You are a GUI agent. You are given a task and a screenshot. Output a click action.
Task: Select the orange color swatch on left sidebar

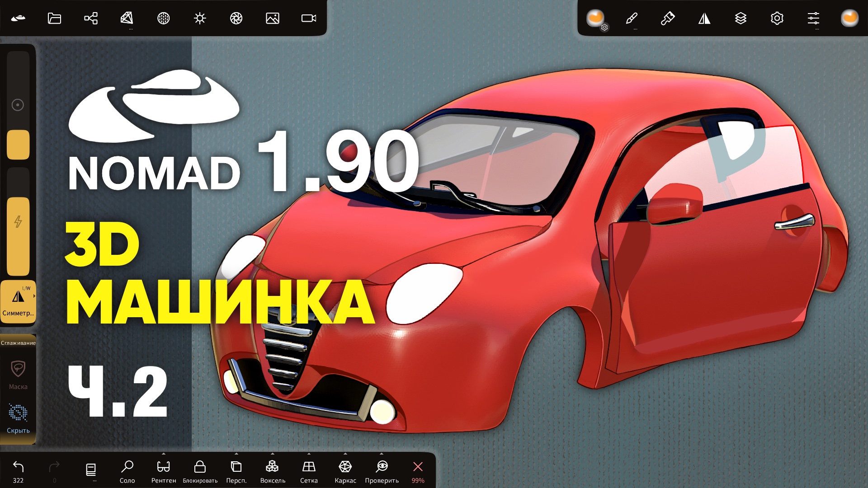click(x=18, y=145)
